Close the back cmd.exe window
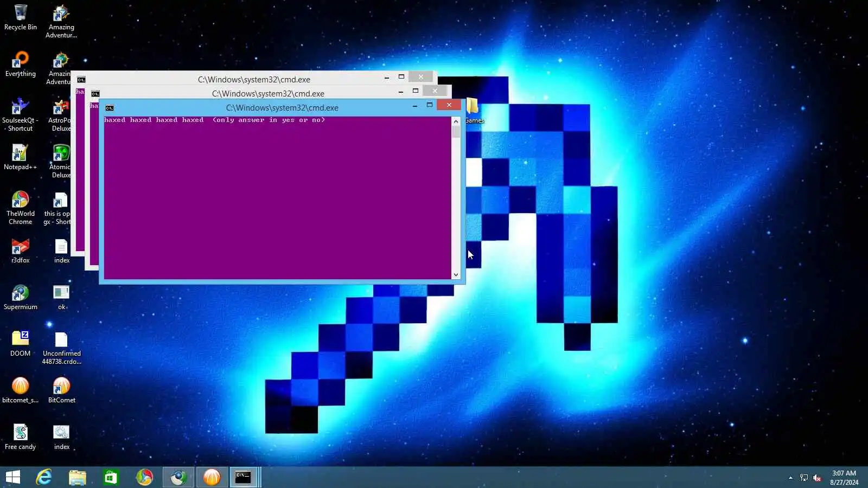The height and width of the screenshot is (488, 868). tap(420, 77)
